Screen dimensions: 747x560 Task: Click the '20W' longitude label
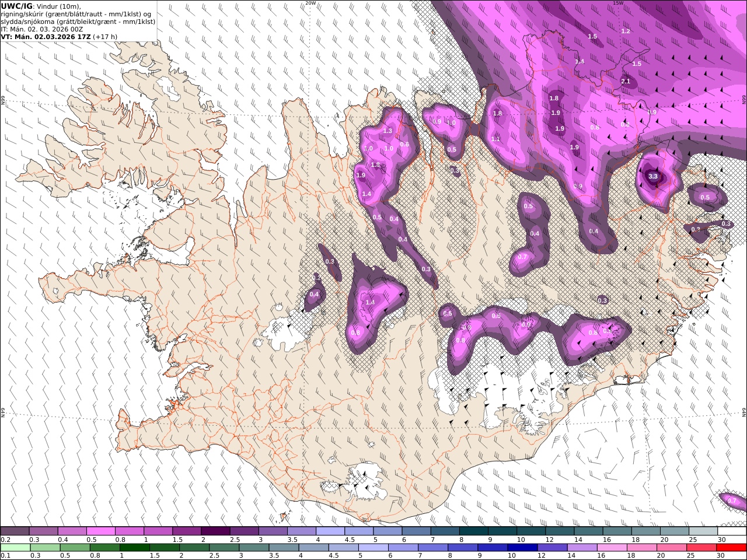point(310,3)
